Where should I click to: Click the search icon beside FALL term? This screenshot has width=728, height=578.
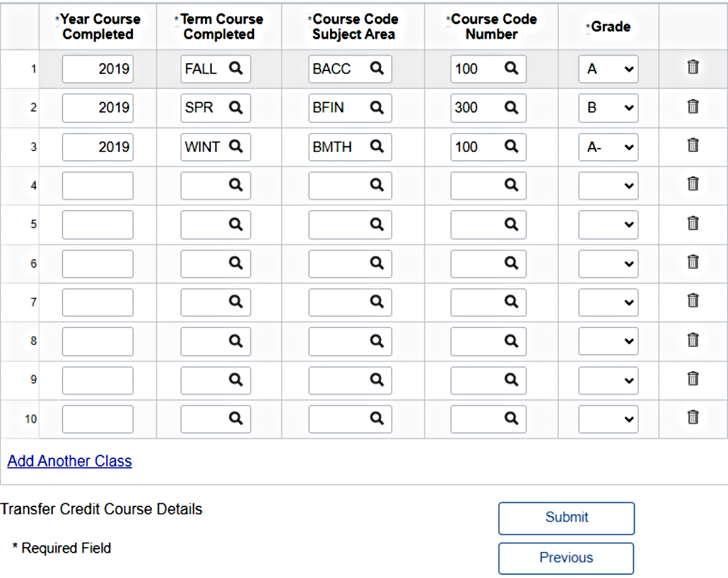click(235, 69)
